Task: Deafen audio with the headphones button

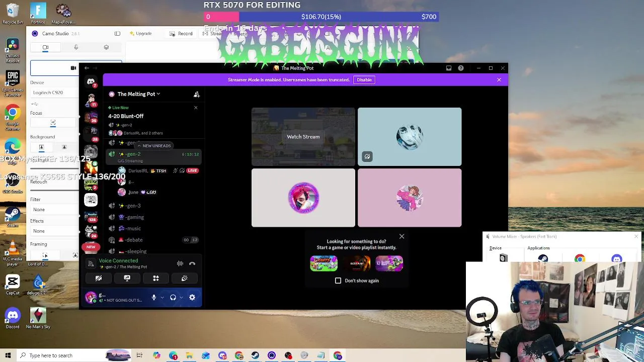Action: pos(173,298)
